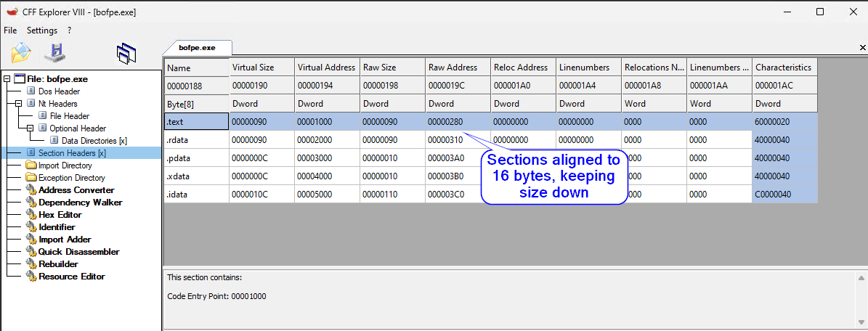868x331 pixels.
Task: Click Virtual Size value 0000010C
Action: pos(261,194)
